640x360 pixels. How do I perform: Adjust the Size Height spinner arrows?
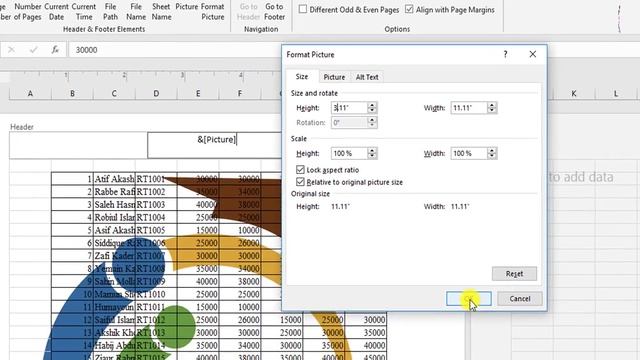(372, 108)
